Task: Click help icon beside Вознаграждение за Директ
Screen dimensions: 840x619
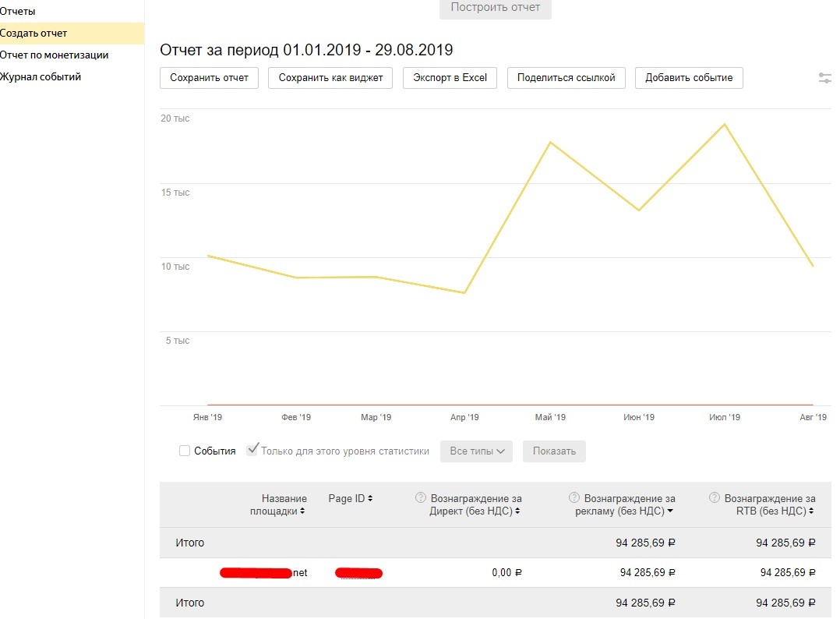Action: [x=421, y=498]
